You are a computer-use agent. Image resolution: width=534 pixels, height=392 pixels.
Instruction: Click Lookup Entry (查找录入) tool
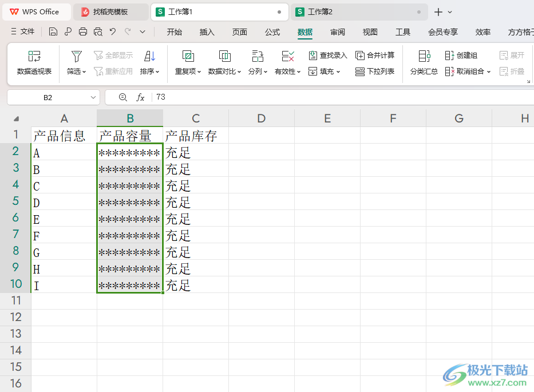pos(327,55)
